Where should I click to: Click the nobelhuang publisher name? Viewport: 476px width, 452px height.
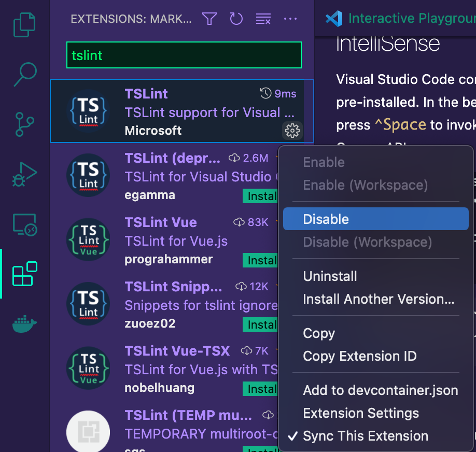(x=159, y=388)
